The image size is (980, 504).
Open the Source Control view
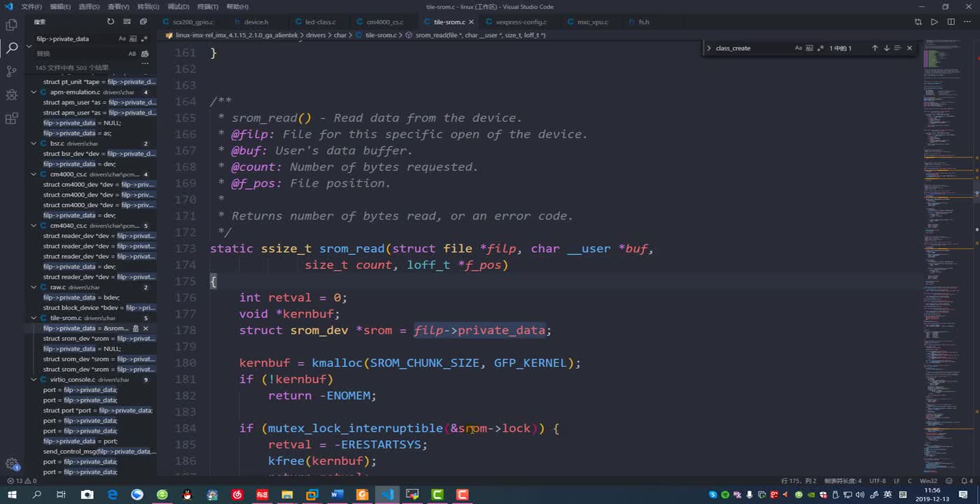(x=11, y=71)
